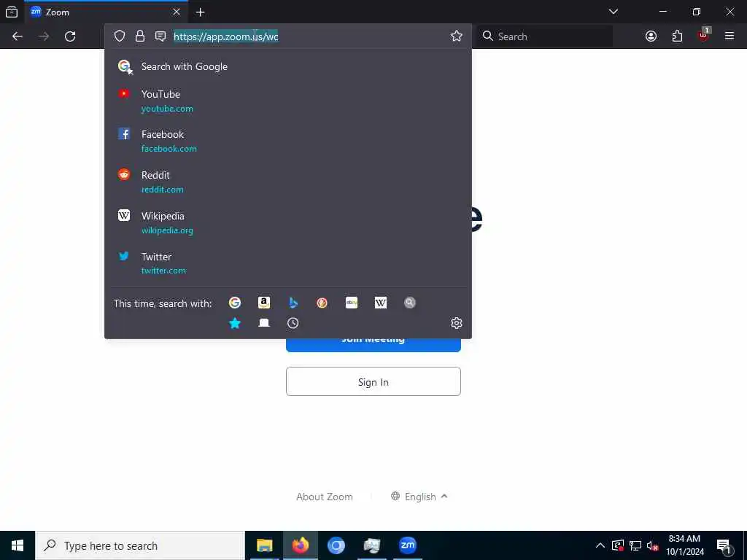Search this time with Google

tap(235, 303)
